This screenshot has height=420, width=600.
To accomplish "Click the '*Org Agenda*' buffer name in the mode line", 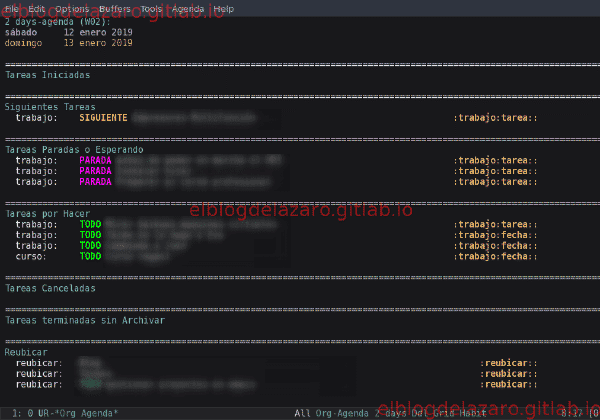I will point(89,413).
